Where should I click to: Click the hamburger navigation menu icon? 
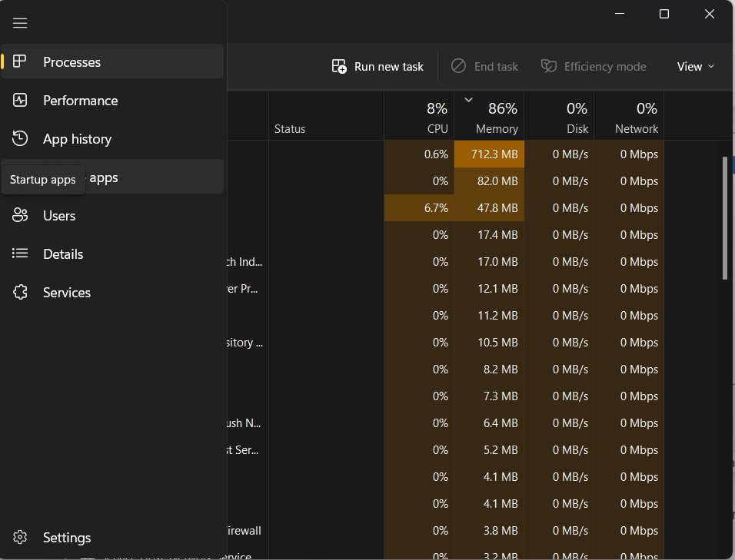pos(20,23)
